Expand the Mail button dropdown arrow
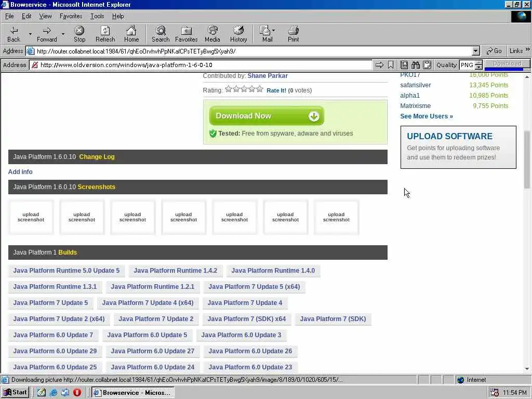 click(x=273, y=30)
